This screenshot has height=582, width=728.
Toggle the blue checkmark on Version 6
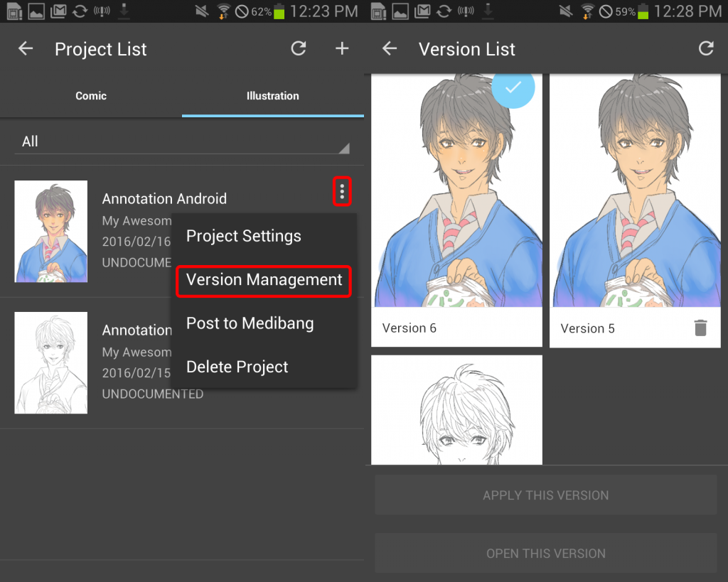pyautogui.click(x=513, y=87)
